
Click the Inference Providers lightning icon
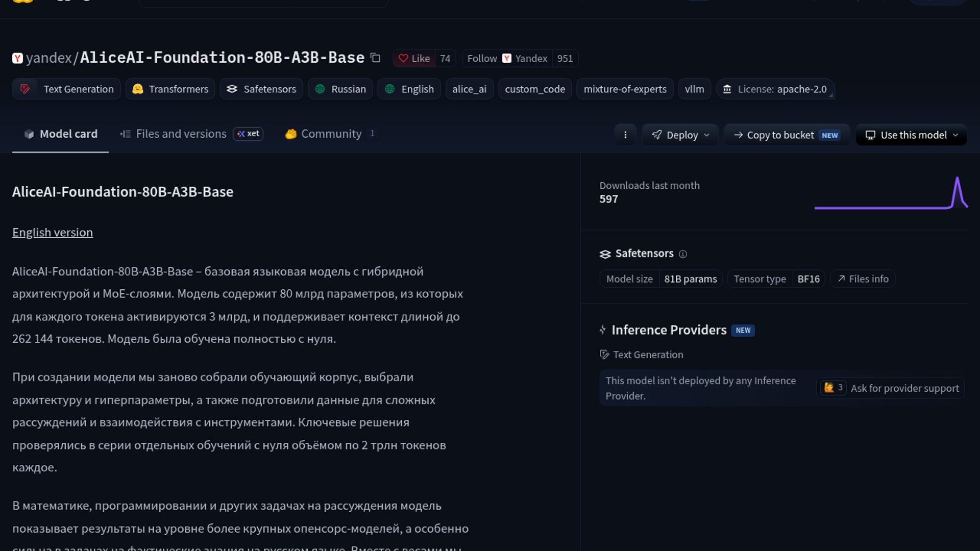[x=603, y=330]
